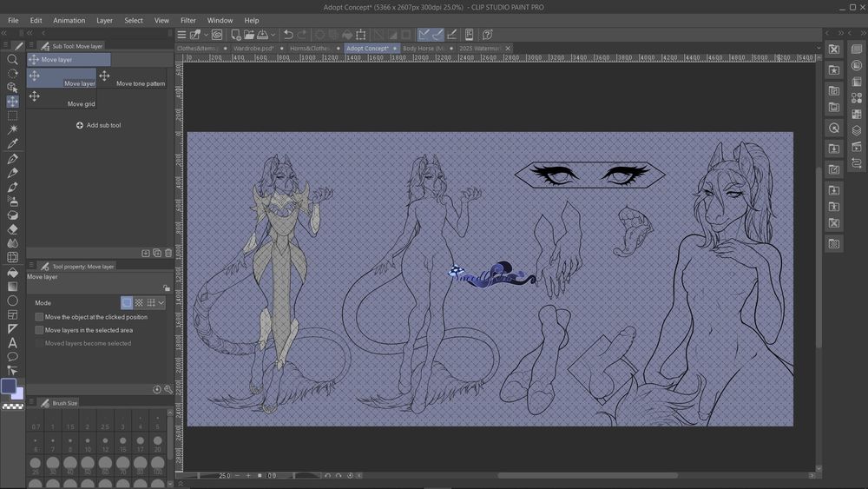Expand the Mode dropdown arrow
This screenshot has height=489, width=868.
pos(161,302)
